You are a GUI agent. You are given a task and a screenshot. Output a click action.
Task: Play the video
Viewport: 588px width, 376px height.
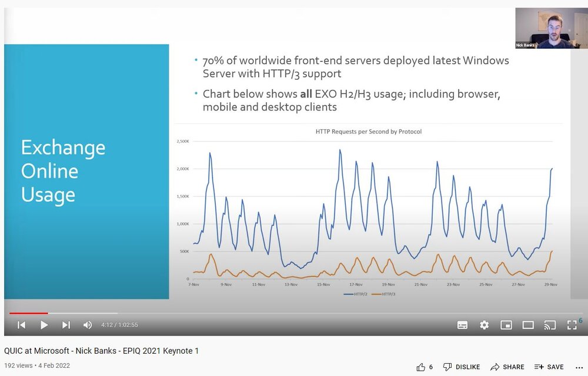pos(44,325)
